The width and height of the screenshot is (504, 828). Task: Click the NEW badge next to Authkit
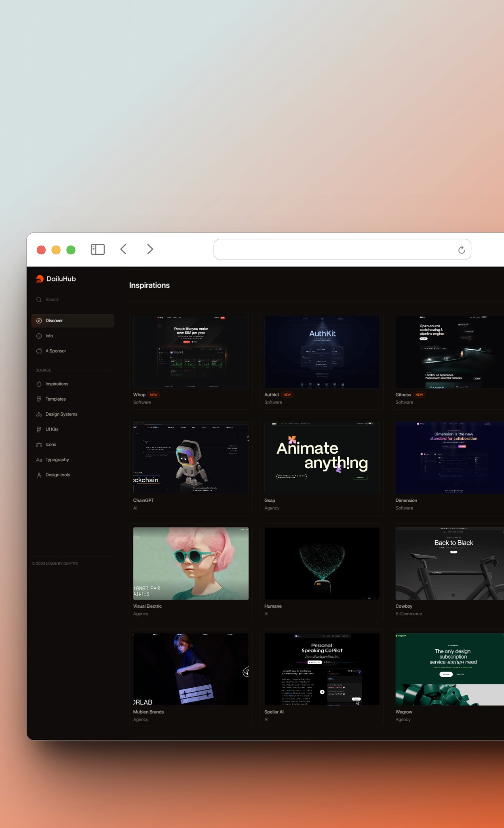pyautogui.click(x=287, y=395)
